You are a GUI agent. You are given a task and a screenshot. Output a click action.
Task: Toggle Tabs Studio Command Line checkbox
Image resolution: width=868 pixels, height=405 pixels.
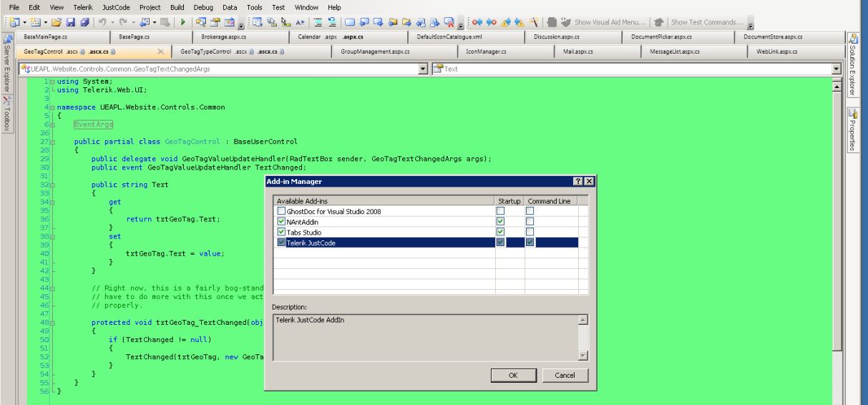point(530,233)
